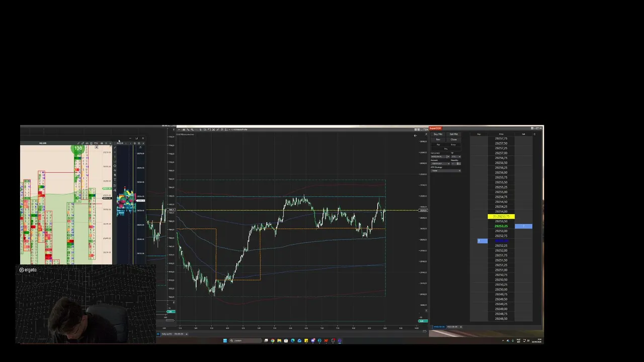Click the 29255,00 price row in SuperDOM
Viewport: 644px width, 362px height.
coord(501,192)
